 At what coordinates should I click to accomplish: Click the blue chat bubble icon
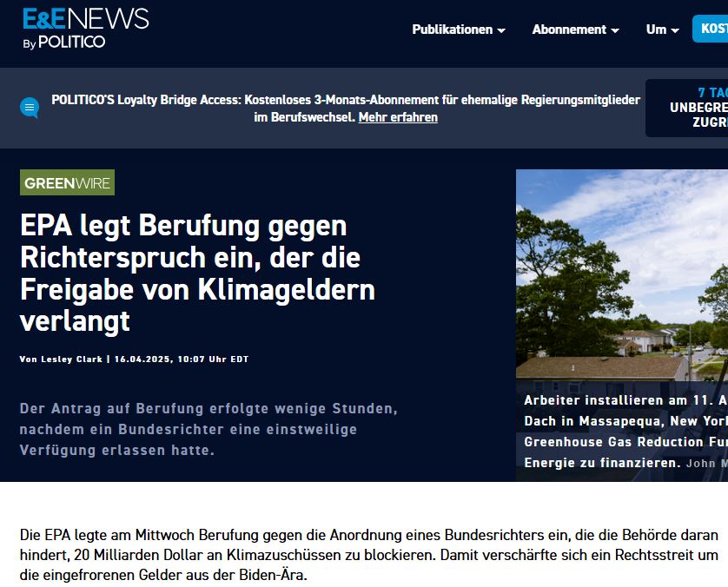click(30, 108)
